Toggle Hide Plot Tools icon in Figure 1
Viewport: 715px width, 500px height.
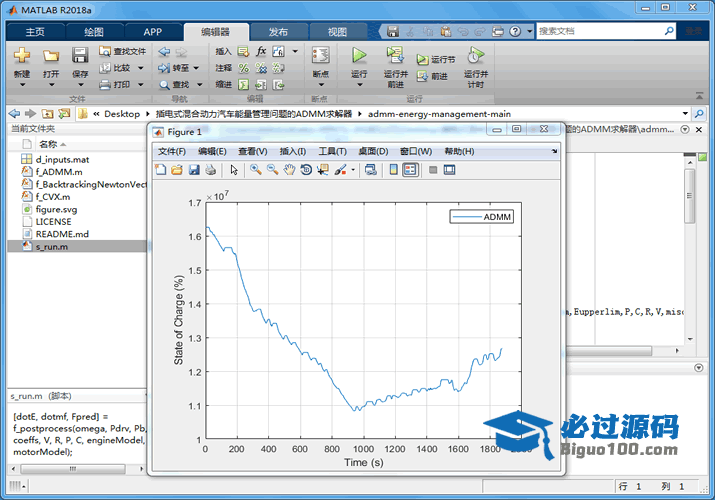tap(433, 170)
